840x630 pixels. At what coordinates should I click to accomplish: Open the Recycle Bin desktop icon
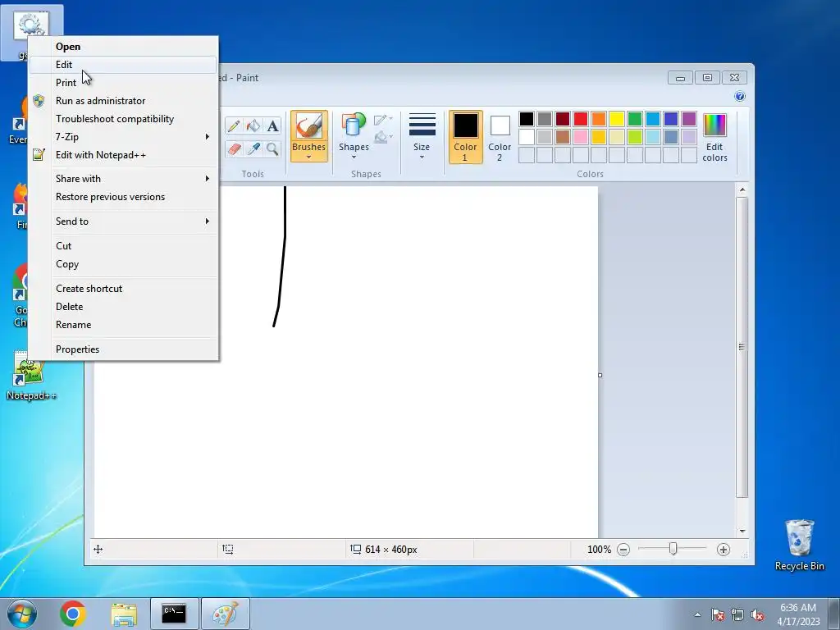click(x=799, y=545)
